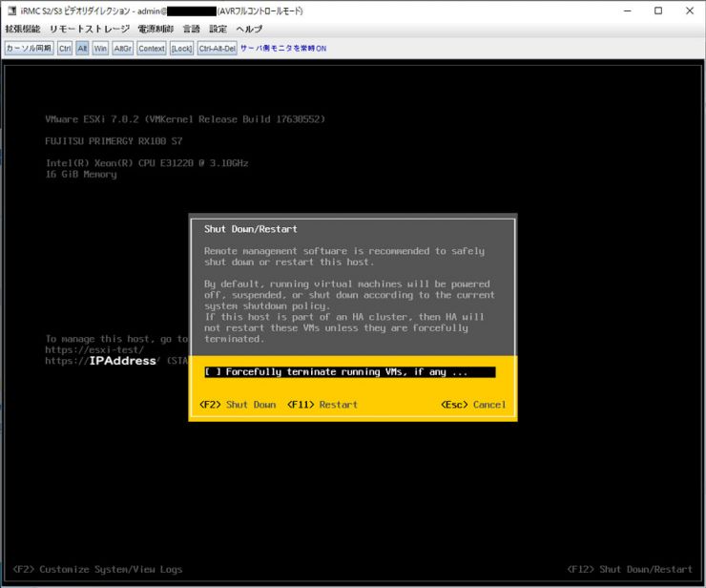Click the カーソル同期 button

(x=29, y=49)
